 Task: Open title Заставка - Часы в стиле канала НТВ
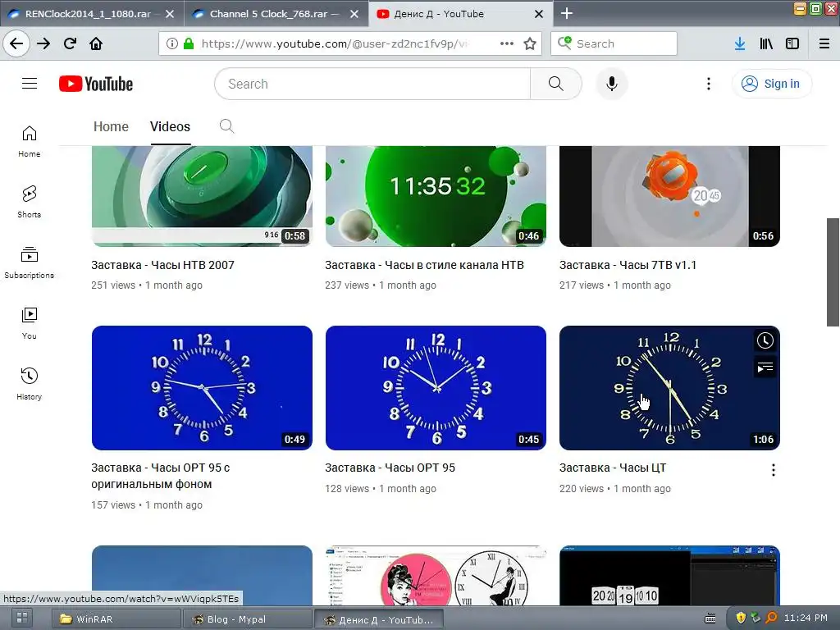click(424, 265)
